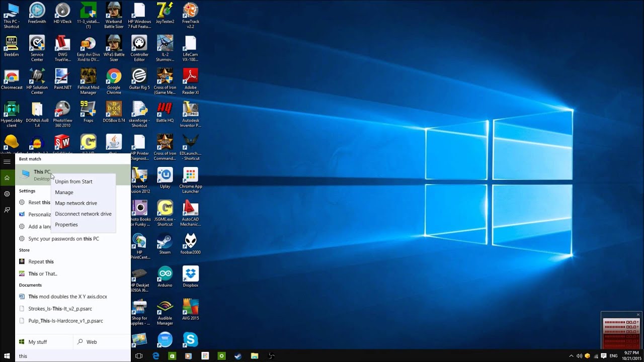Screen dimensions: 644x362
Task: Open DWG TrueView desktop icon
Action: [62, 49]
